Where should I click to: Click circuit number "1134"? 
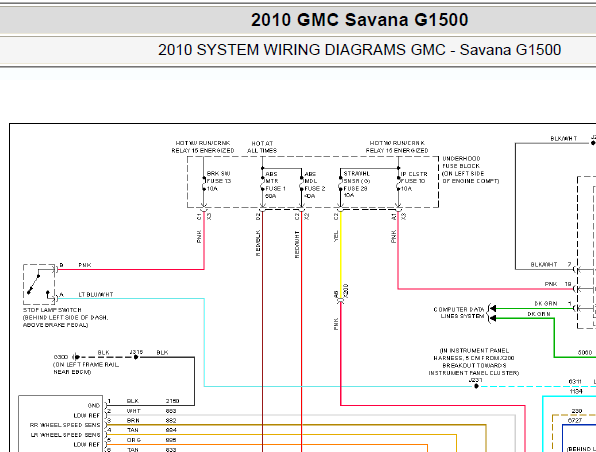click(576, 391)
